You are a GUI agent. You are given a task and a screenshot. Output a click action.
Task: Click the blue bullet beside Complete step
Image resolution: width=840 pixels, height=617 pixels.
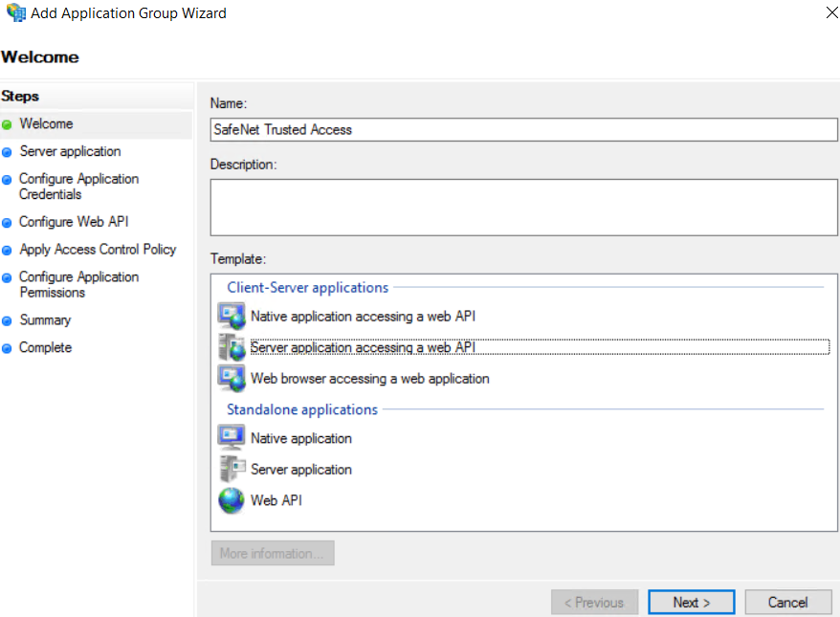[x=7, y=348]
